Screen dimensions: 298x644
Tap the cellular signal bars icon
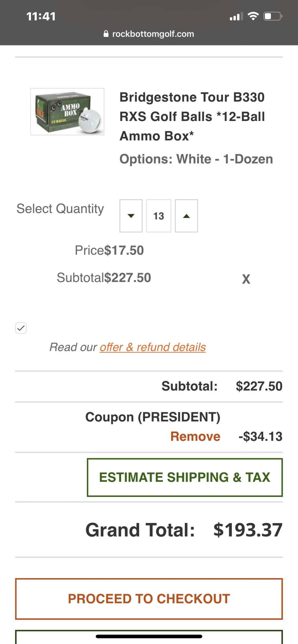[236, 17]
